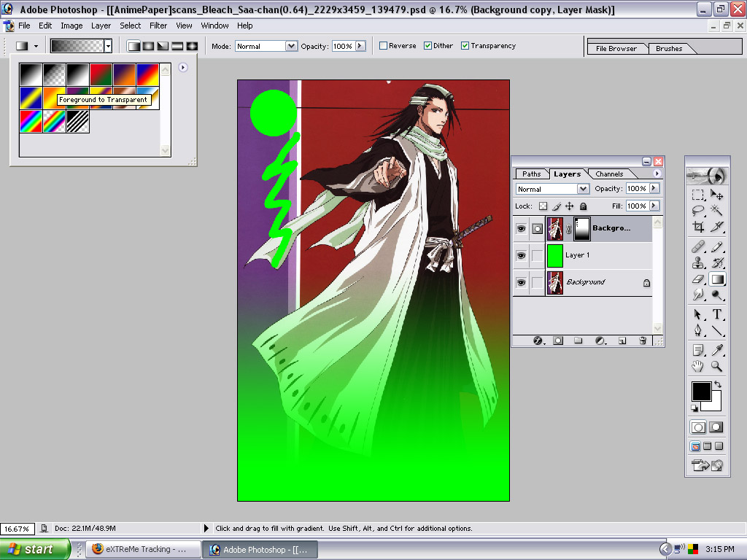
Task: Open the gradient picker flyout menu
Action: click(x=183, y=68)
